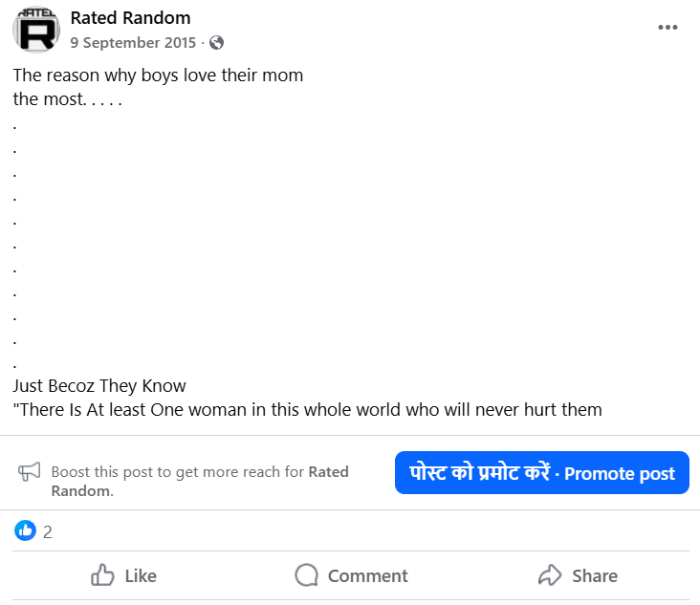Click the globe public audience icon
The width and height of the screenshot is (700, 605).
[x=216, y=42]
